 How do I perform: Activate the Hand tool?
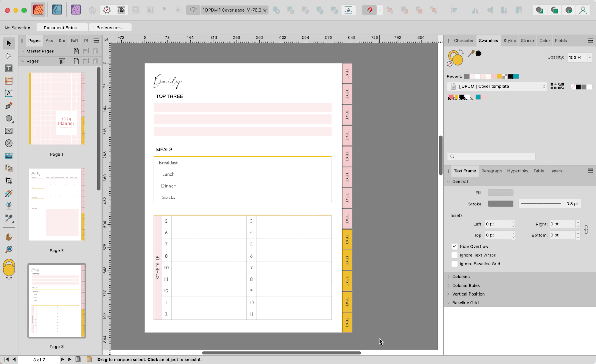click(9, 237)
